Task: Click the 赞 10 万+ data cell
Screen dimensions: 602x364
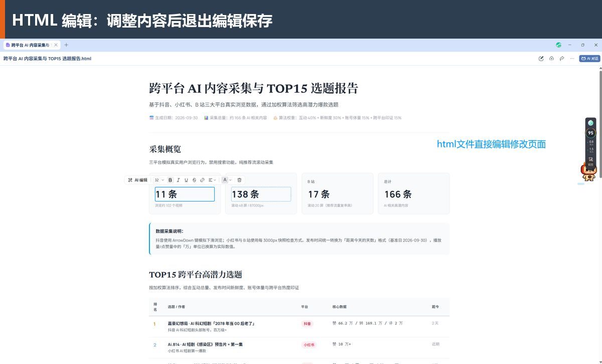Action: tap(342, 344)
